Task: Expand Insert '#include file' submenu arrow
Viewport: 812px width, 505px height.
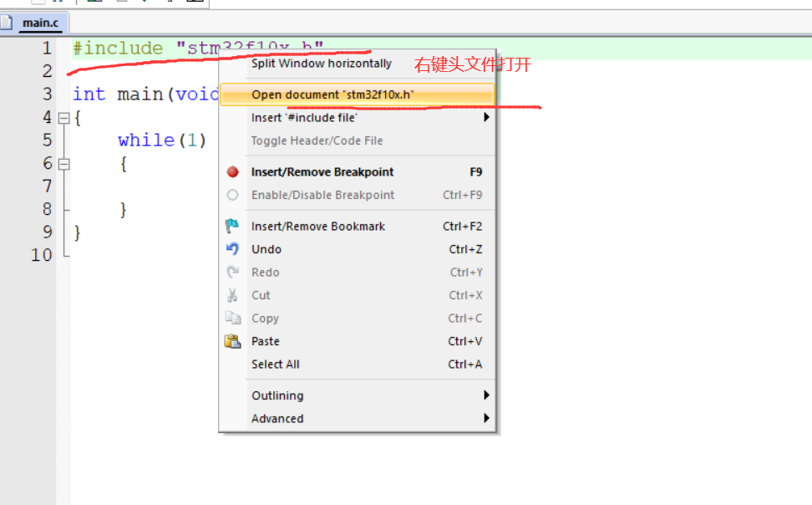Action: pos(486,117)
